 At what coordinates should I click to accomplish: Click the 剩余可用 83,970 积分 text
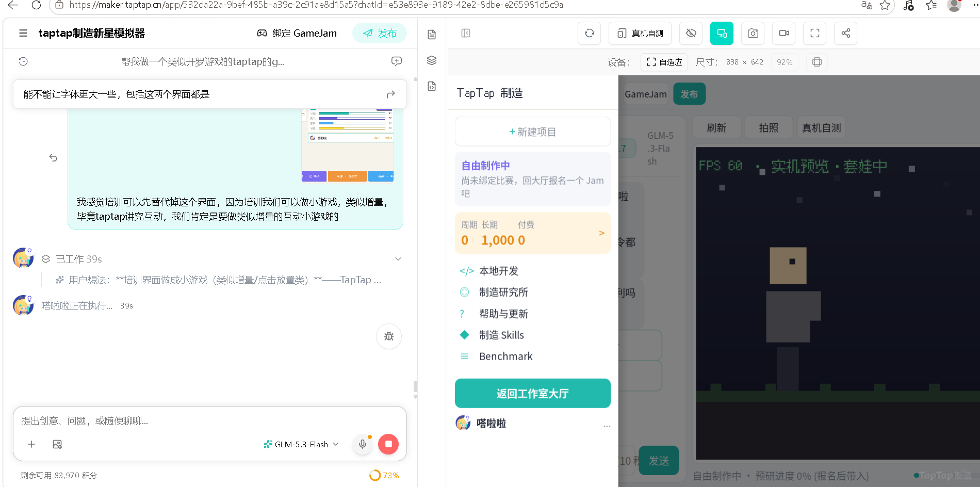pyautogui.click(x=59, y=475)
